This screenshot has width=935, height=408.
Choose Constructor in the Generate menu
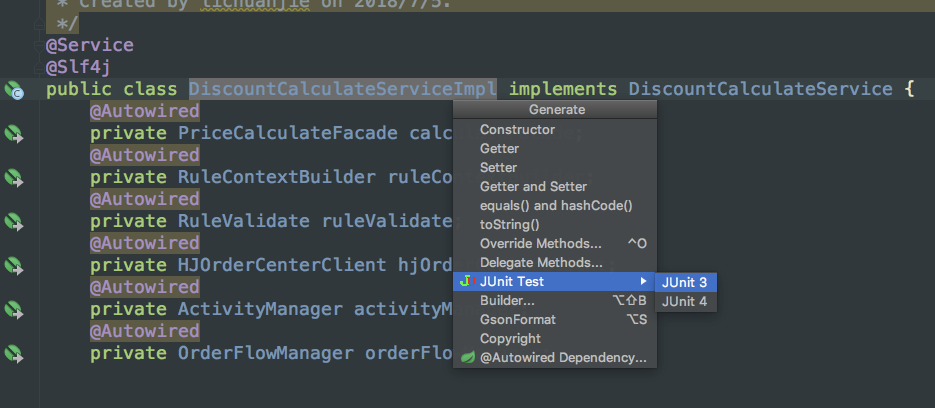tap(555, 129)
